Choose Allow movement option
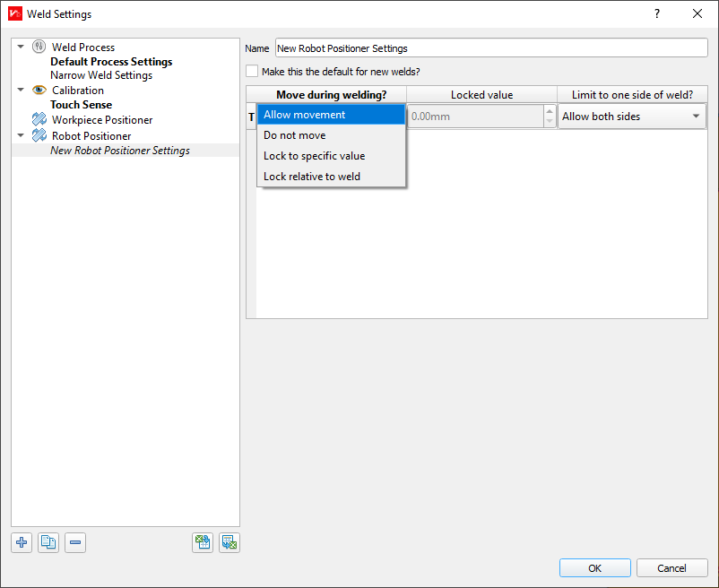 click(x=331, y=115)
